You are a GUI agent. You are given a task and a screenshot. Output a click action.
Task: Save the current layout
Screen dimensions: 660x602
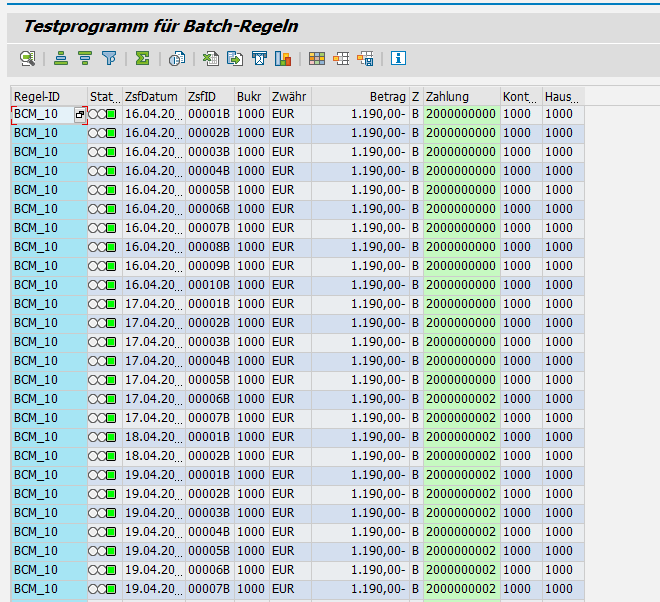click(x=365, y=58)
